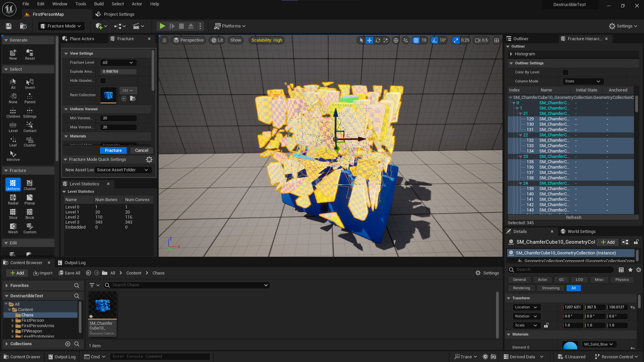Open the Source Asset Folder dropdown

click(123, 170)
